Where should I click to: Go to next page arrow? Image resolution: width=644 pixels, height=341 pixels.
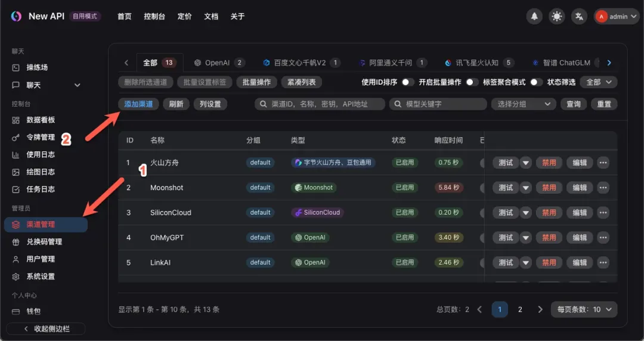540,309
